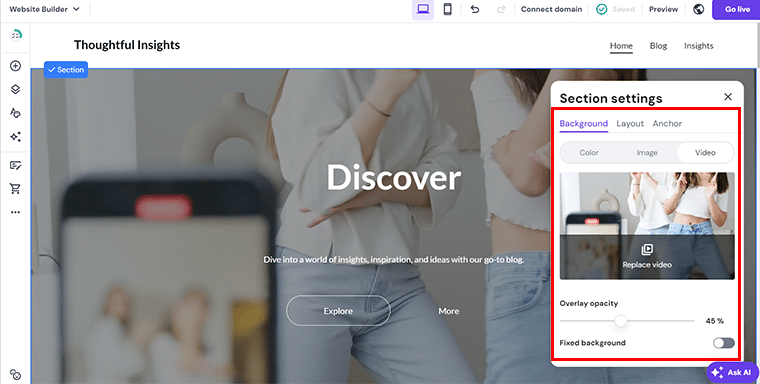Screen dimensions: 760x384
Task: Switch to desktop preview mode icon
Action: point(423,9)
